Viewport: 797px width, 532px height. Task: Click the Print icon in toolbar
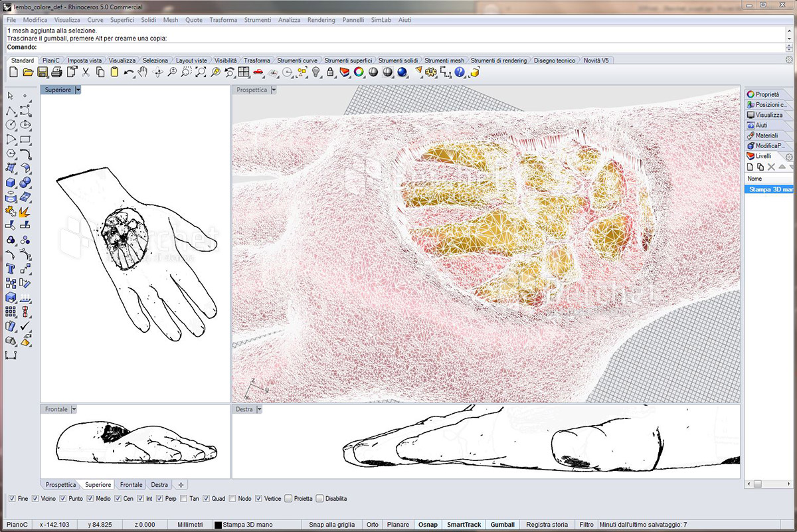click(x=57, y=72)
